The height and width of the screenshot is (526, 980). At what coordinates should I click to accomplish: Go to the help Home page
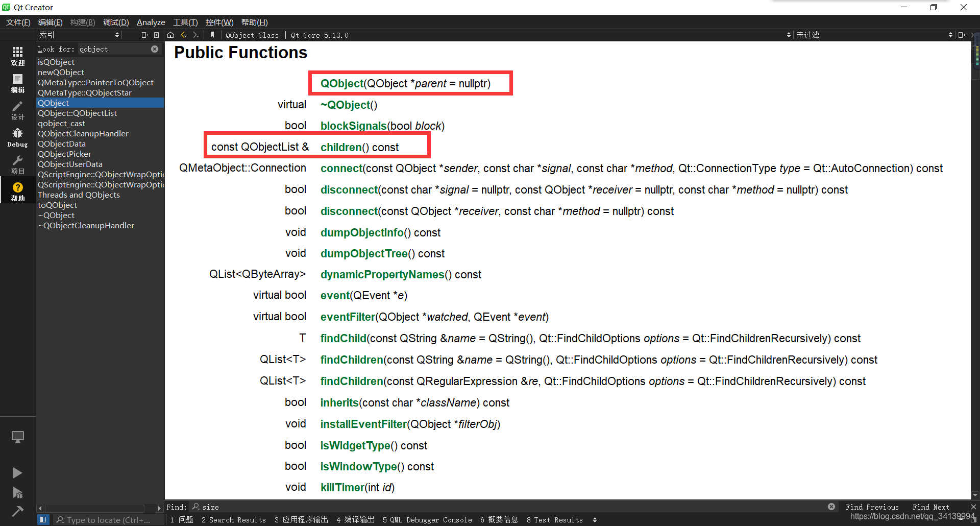171,35
